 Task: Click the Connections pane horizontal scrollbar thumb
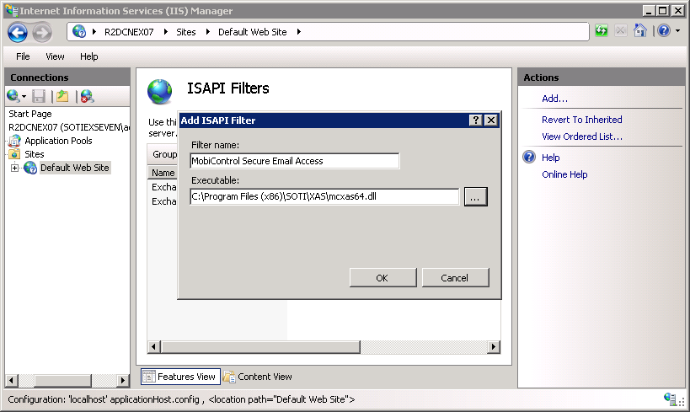coord(62,380)
